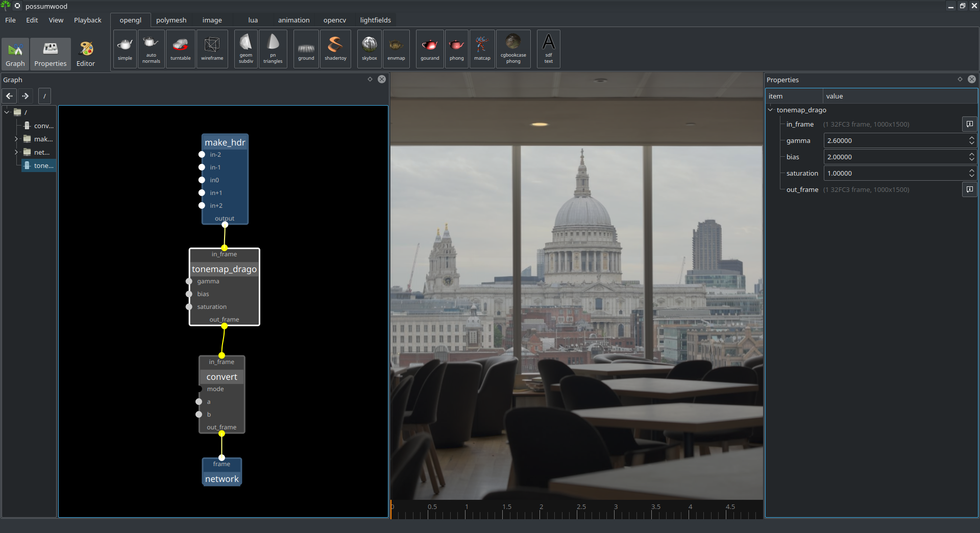Switch to the lightfields tab
This screenshot has height=533, width=980.
tap(376, 20)
